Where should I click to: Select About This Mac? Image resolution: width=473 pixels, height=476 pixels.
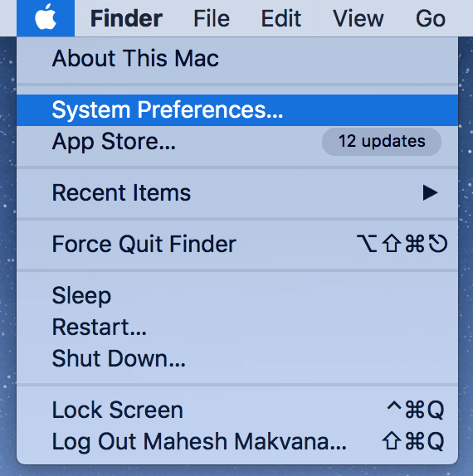[x=237, y=58]
